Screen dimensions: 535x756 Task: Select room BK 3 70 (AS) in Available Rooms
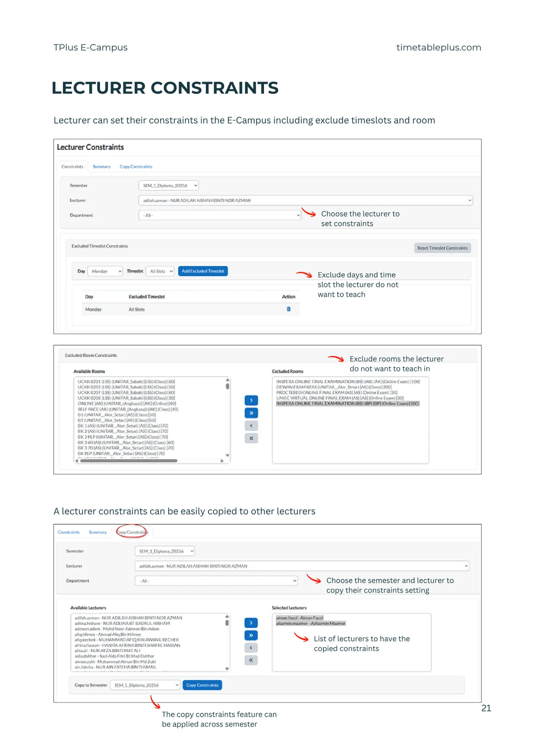[x=126, y=448]
